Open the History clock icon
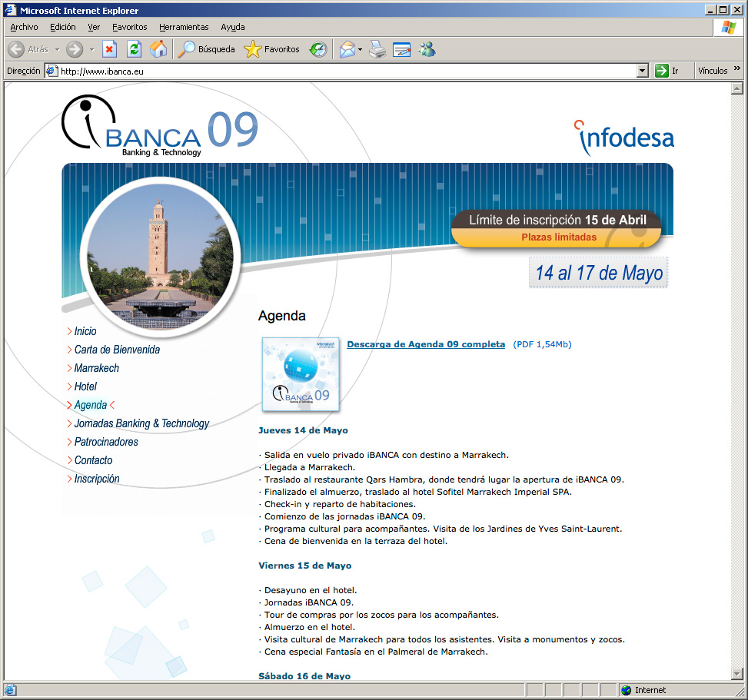Screen dimensions: 748x700 (317, 49)
